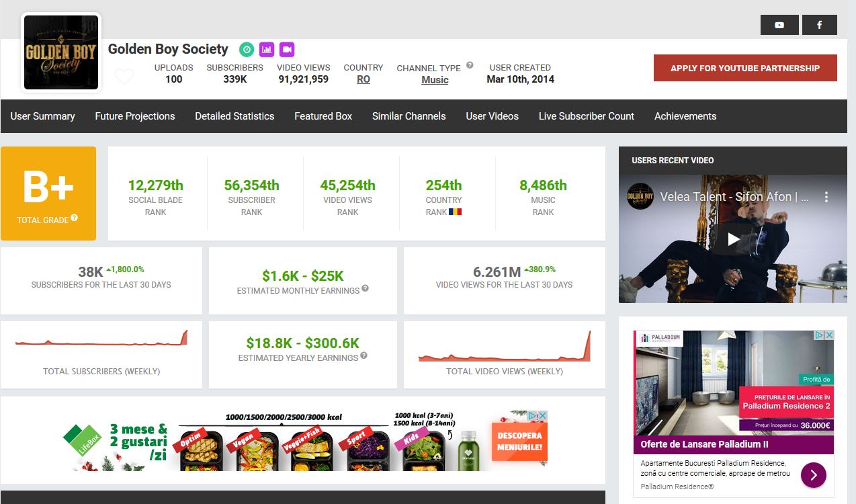Click the Facebook icon button at top right

(819, 25)
